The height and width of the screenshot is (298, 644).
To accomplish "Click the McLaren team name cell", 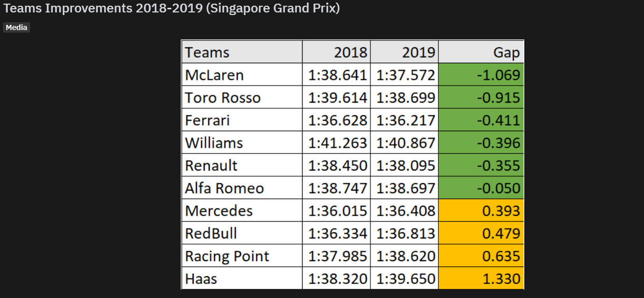I will (241, 75).
